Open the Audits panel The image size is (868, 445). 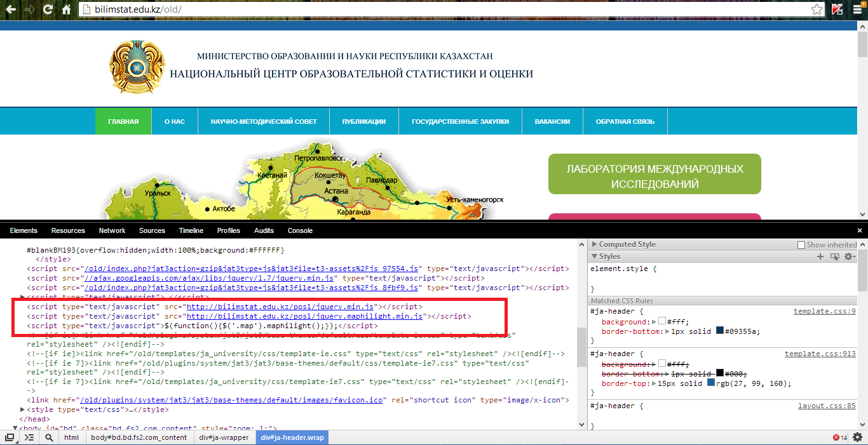point(264,230)
